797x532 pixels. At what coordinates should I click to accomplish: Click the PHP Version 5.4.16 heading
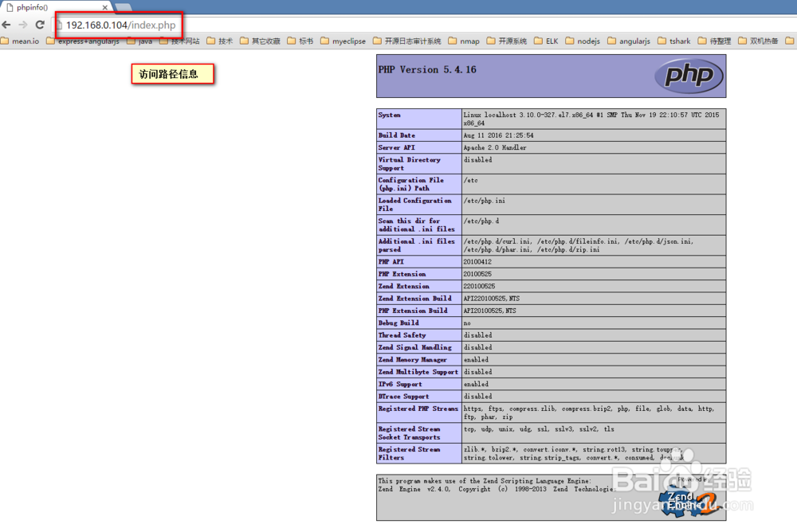427,69
